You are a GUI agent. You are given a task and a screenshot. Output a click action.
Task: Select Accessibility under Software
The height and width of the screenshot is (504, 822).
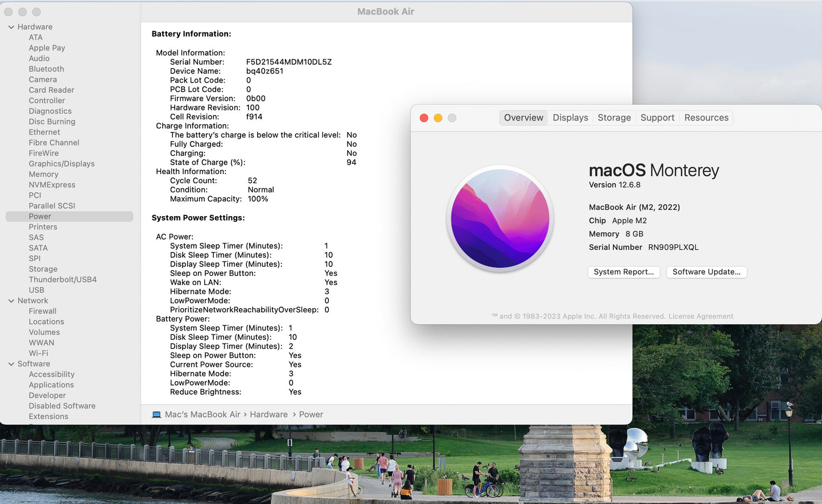tap(52, 374)
